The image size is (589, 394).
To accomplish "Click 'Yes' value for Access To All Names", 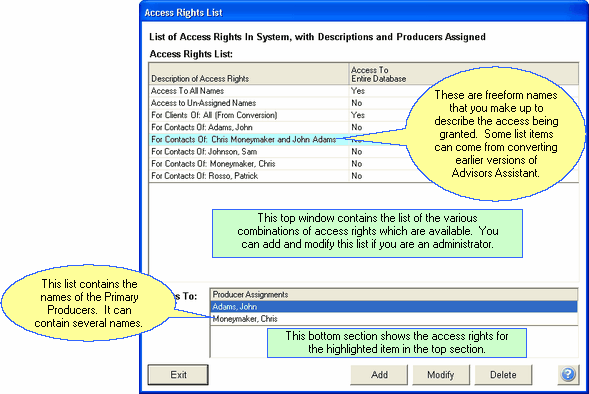I will click(358, 91).
